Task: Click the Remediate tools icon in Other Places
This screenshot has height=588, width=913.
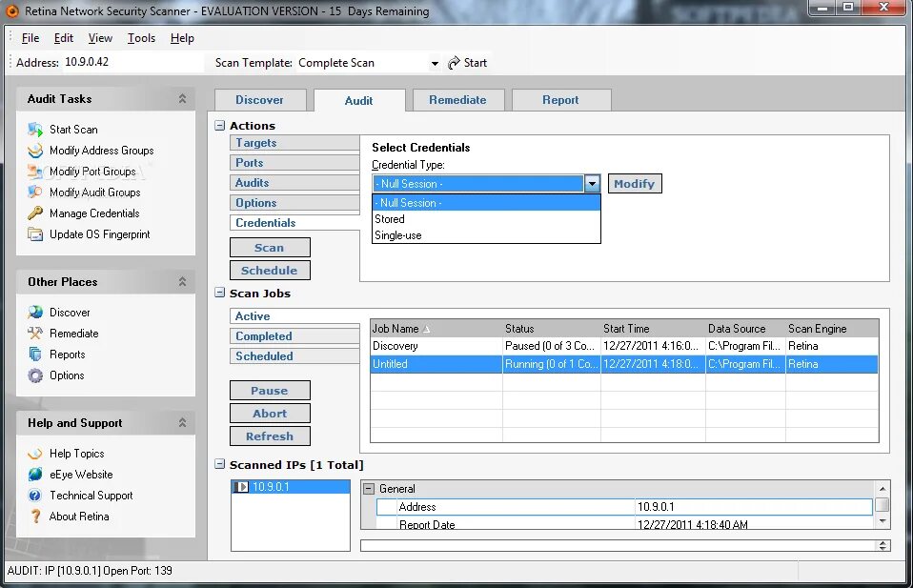Action: (x=35, y=333)
